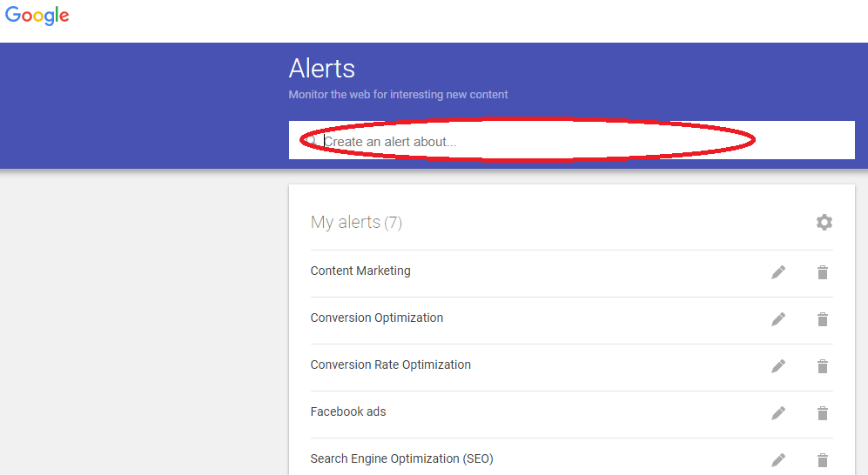
Task: Delete the Content Marketing alert
Action: click(x=823, y=272)
